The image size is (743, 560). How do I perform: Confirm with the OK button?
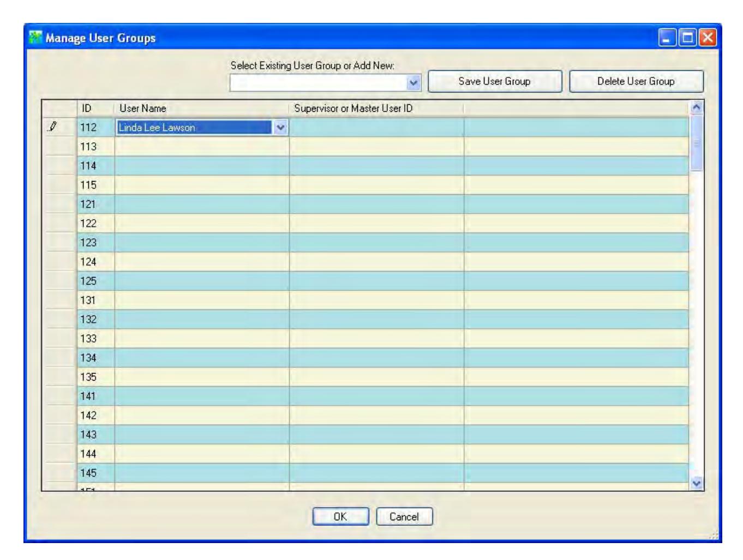pos(340,516)
